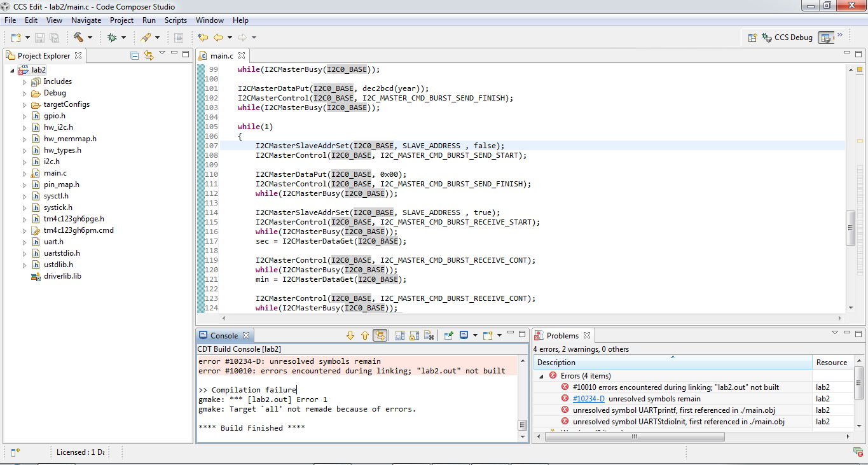Viewport: 868px width, 465px height.
Task: Show hidden perspectives with the double chevron
Action: coord(840,35)
